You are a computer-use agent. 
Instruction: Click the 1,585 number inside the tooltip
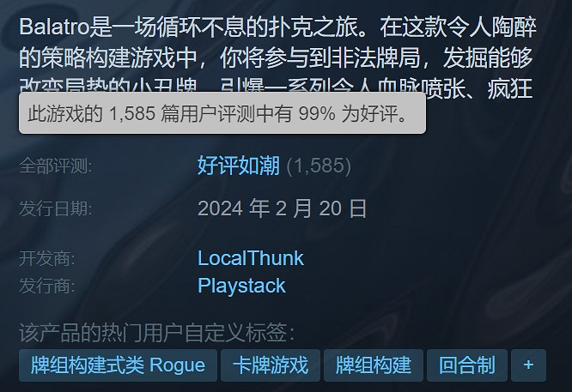132,114
